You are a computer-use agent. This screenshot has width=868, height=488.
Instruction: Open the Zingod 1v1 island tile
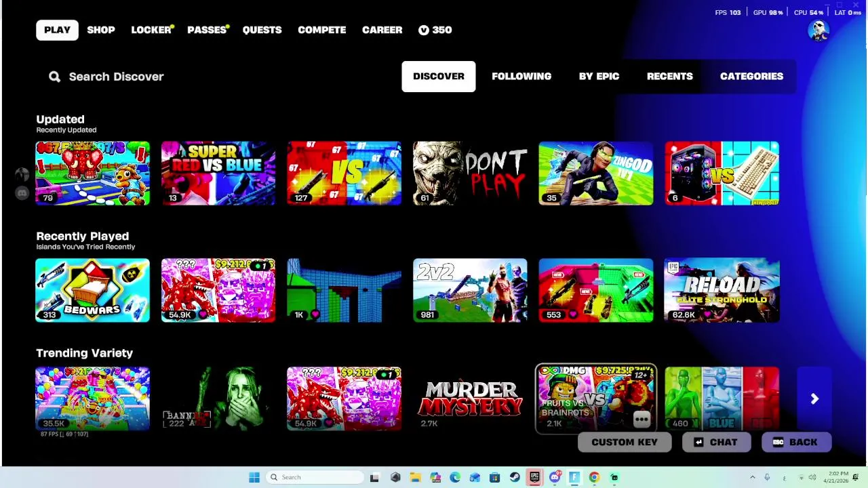[x=596, y=173]
